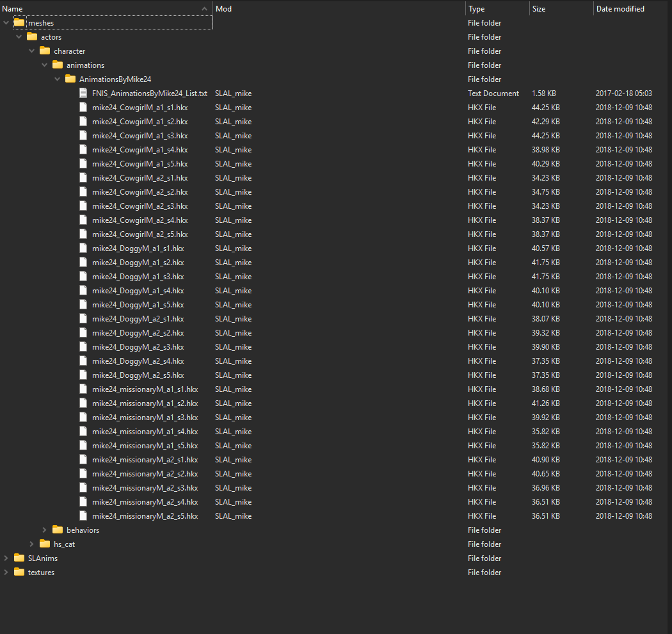Click file icon of mike24_missionaryM_a2_s5.hkx
The image size is (672, 634).
tap(83, 516)
